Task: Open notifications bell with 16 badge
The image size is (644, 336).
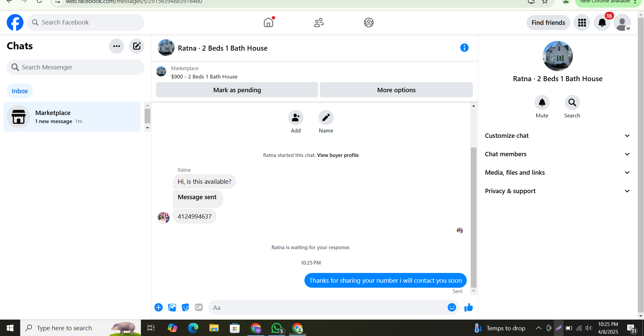Action: [x=602, y=22]
